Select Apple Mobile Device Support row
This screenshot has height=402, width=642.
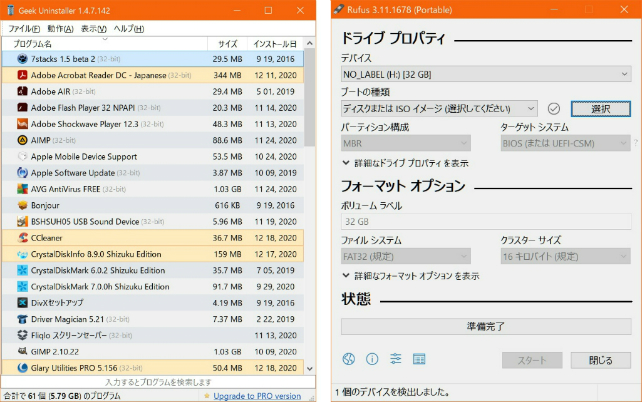153,157
